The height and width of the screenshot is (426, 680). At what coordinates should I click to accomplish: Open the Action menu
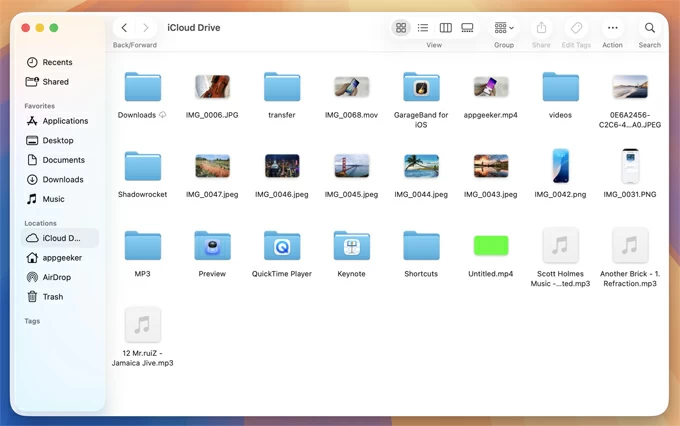coord(612,28)
